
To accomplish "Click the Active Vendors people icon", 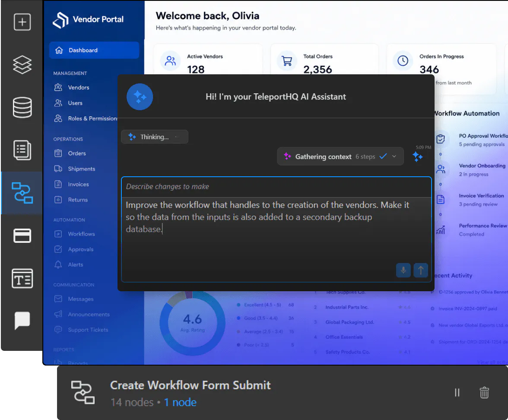I will 170,60.
